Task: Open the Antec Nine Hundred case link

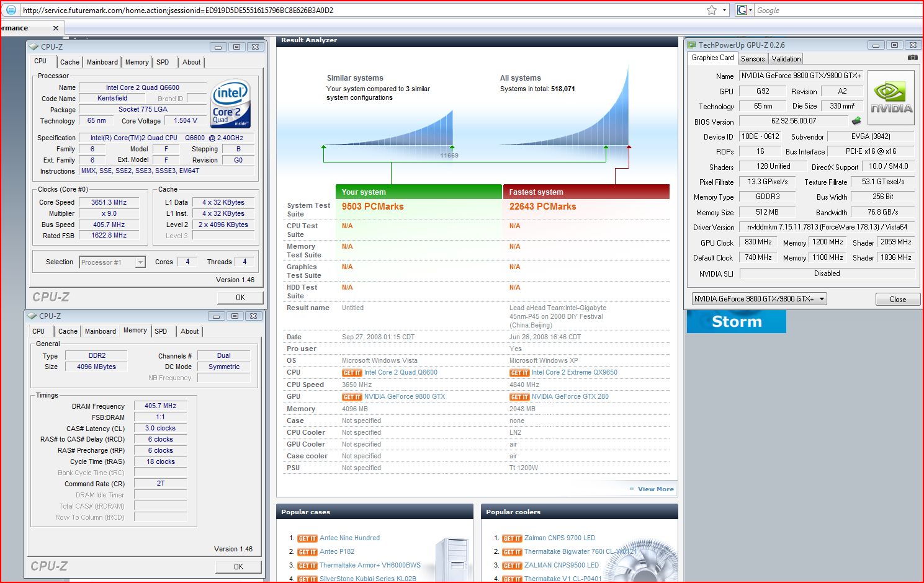Action: click(349, 538)
